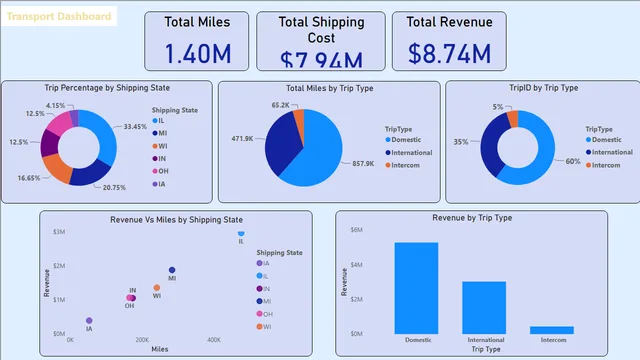Click the pink OH point in scatter chart
The image size is (640, 360).
[129, 298]
